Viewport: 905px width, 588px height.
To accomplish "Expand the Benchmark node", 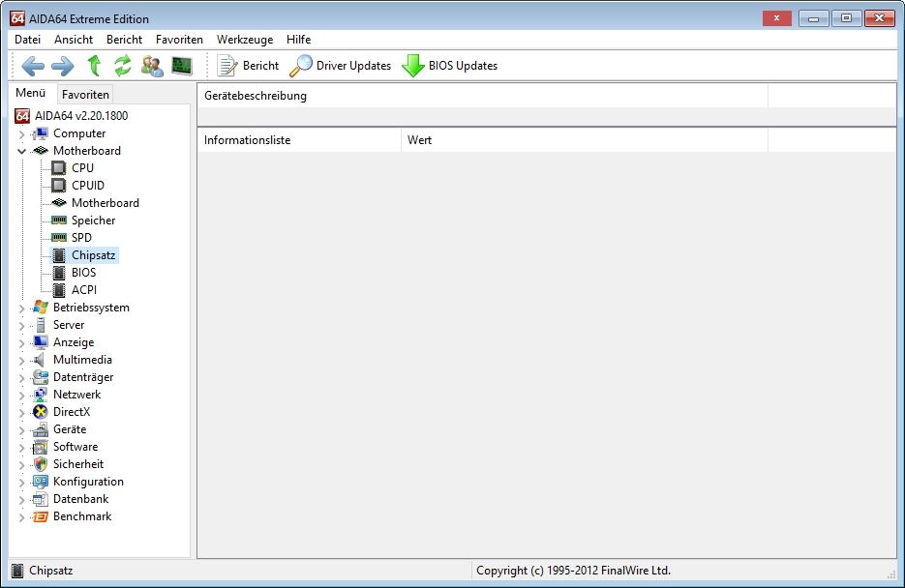I will [x=21, y=517].
